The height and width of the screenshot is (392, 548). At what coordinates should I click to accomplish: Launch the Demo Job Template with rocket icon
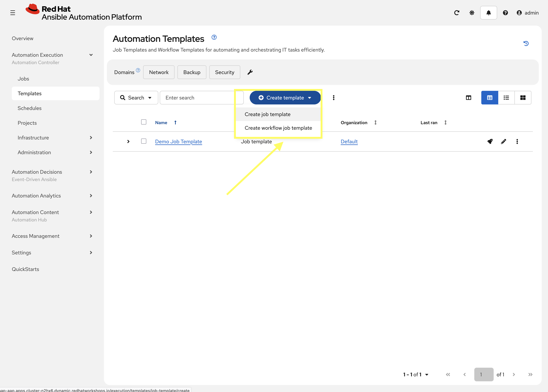(x=490, y=141)
